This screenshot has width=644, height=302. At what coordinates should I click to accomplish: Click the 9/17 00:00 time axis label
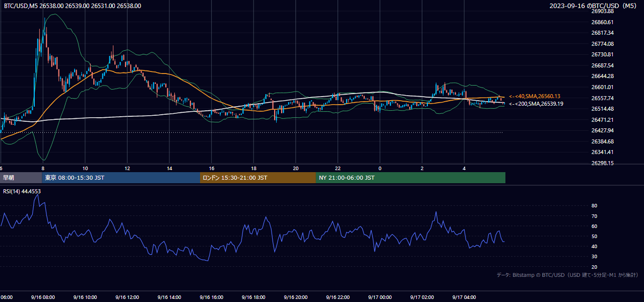[x=380, y=297]
